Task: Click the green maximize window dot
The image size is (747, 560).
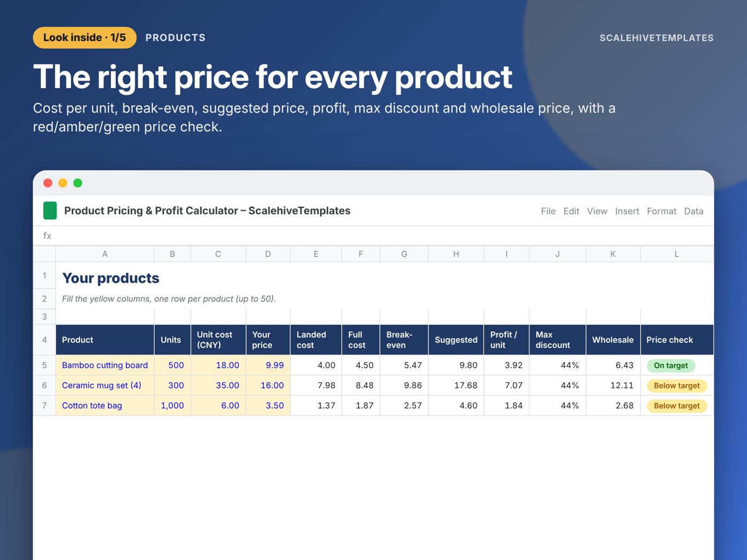Action: tap(77, 183)
